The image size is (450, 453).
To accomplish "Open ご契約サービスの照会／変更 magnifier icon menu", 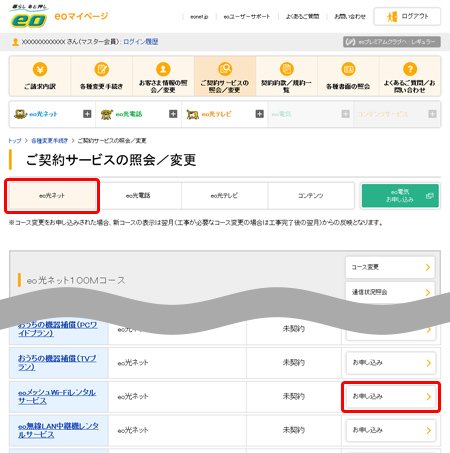I will click(225, 76).
